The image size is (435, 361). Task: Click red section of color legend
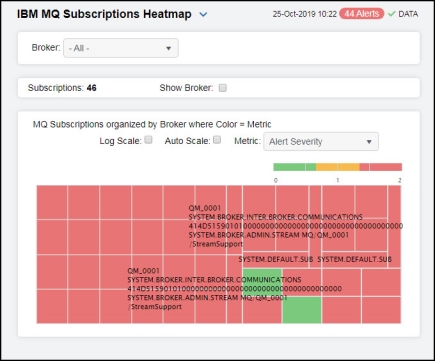pyautogui.click(x=381, y=167)
